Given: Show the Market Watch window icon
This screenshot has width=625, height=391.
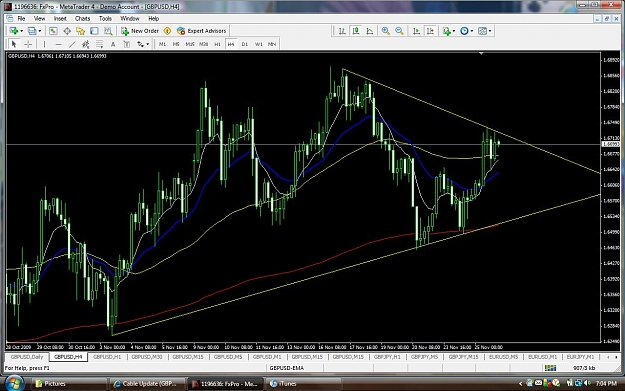Looking at the screenshot, I should coord(53,31).
